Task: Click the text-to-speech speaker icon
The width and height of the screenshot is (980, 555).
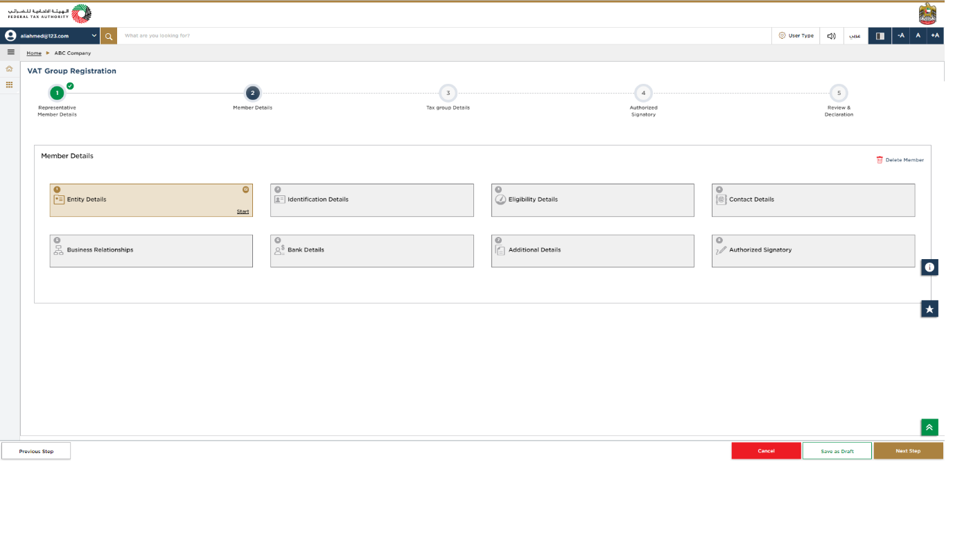Action: pos(831,36)
